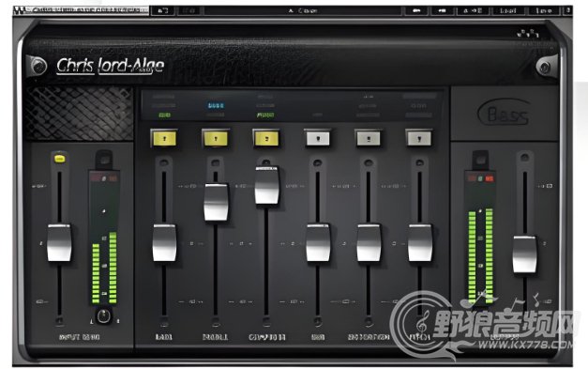Click the next preset arrow in the toolbar
This screenshot has width=588, height=369.
pyautogui.click(x=442, y=11)
